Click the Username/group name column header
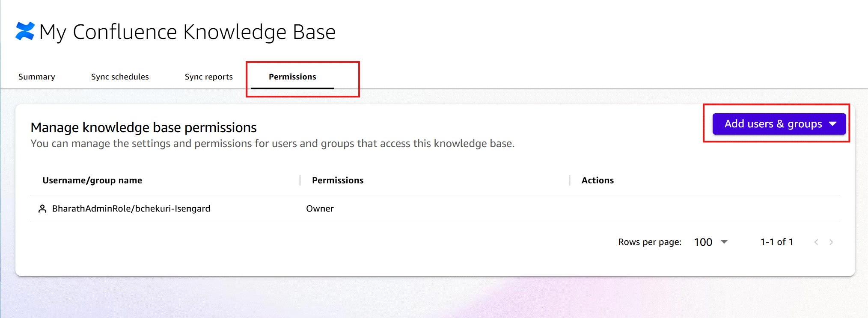Image resolution: width=868 pixels, height=318 pixels. point(92,180)
